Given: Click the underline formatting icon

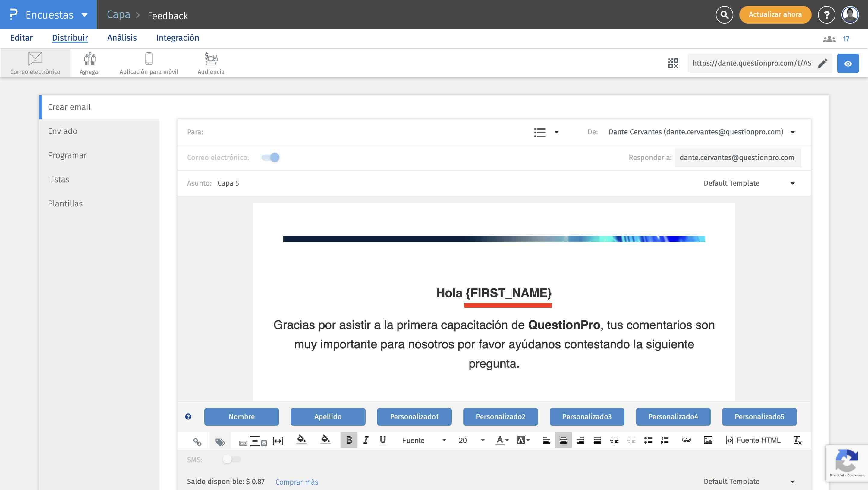Looking at the screenshot, I should click(383, 440).
